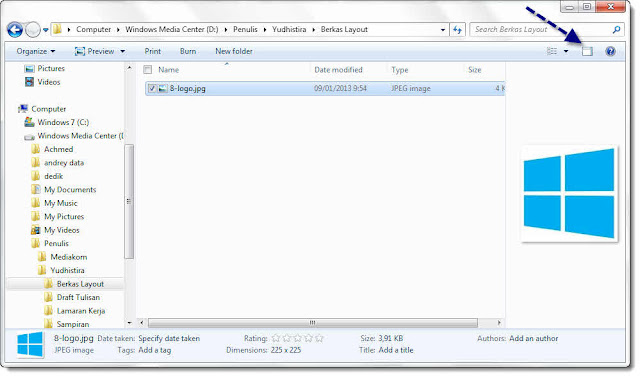Toggle the preview pane button

pos(587,51)
